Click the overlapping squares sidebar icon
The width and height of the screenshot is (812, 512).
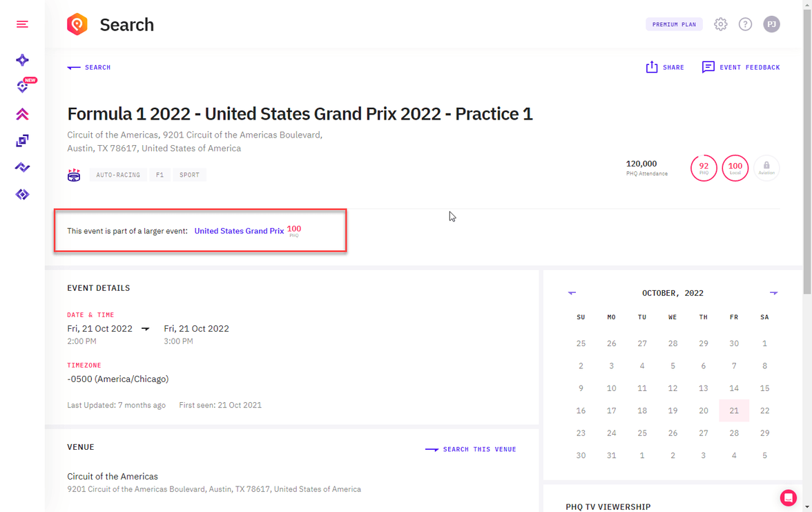pos(22,141)
